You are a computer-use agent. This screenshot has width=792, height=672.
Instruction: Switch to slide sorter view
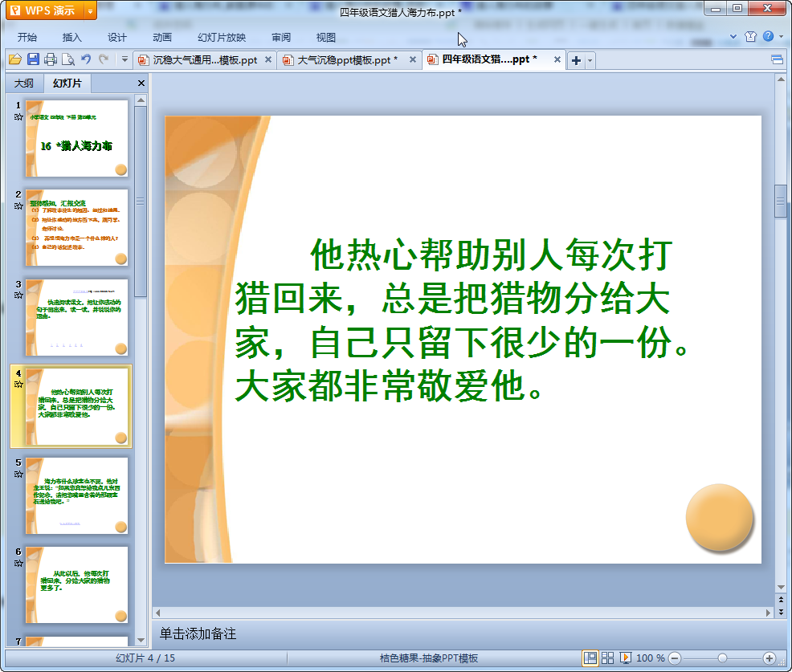click(x=608, y=658)
